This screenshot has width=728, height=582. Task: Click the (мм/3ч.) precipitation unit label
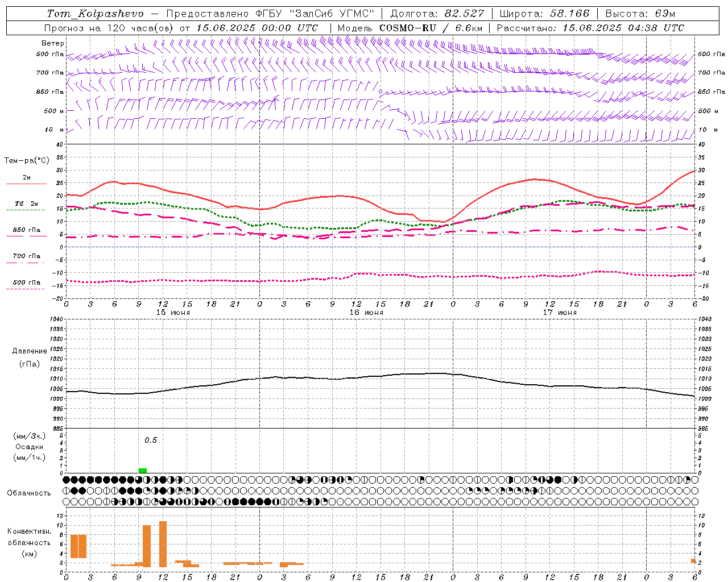click(x=30, y=436)
